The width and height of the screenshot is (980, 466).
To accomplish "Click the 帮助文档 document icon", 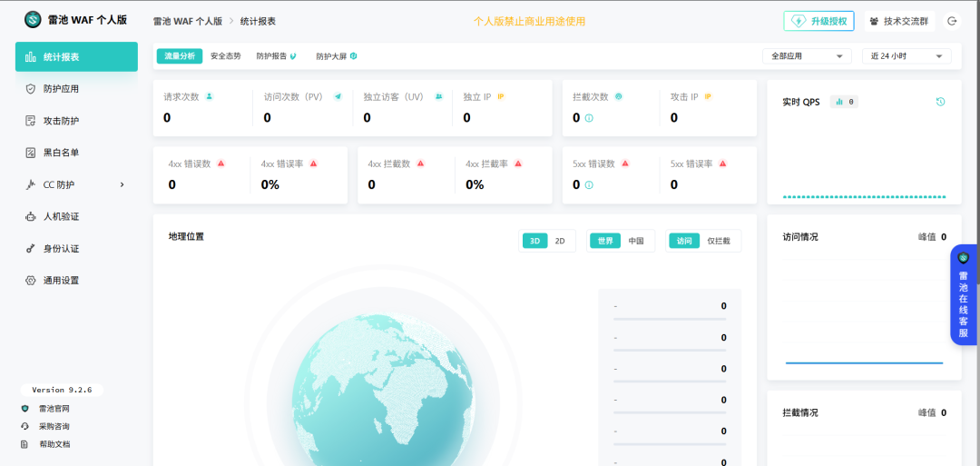I will pyautogui.click(x=25, y=444).
